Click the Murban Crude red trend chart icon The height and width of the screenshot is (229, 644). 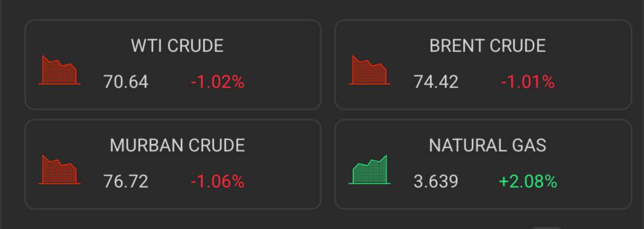[x=60, y=169]
